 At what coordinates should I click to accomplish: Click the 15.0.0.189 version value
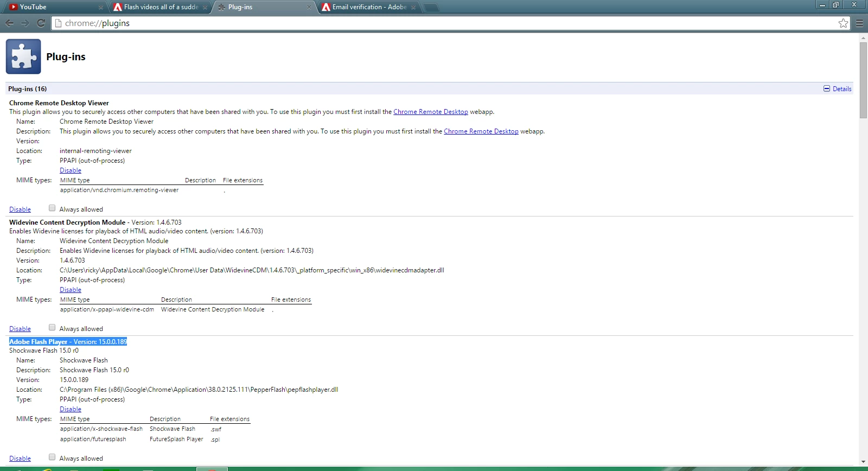(x=74, y=380)
